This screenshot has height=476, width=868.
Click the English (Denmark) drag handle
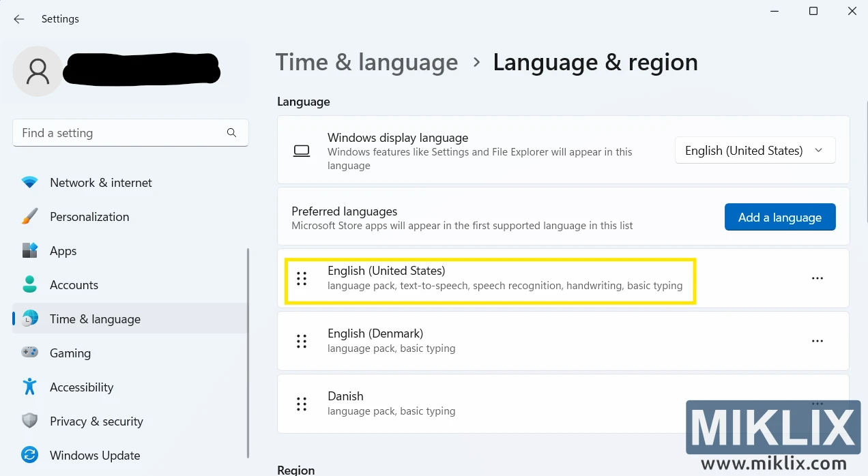(302, 341)
